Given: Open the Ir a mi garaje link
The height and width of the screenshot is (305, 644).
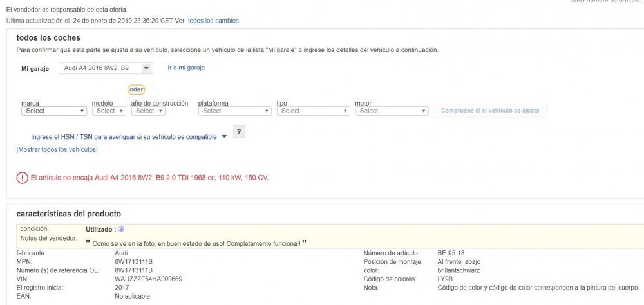Looking at the screenshot, I should click(x=186, y=68).
